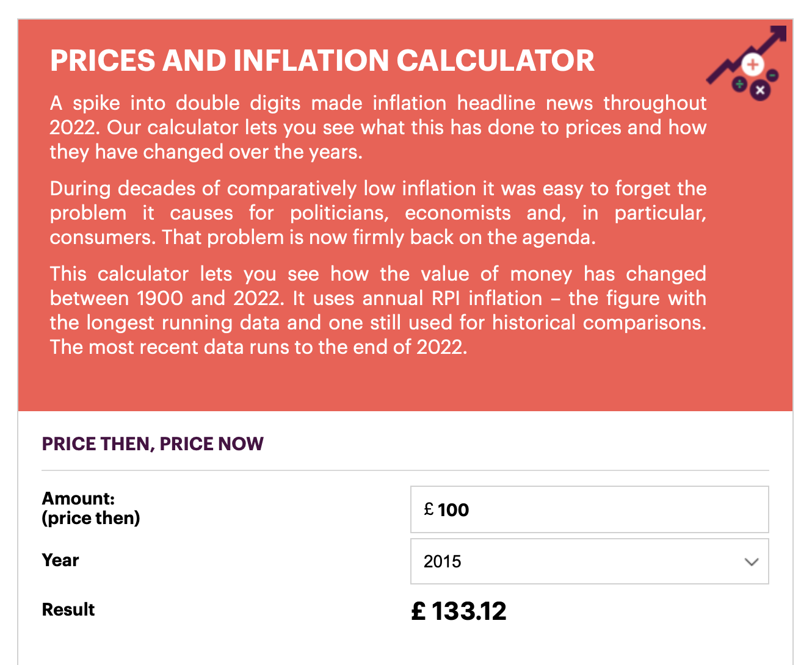Screen dimensions: 812x665
Task: Click the rising arrow chart icon
Action: (x=746, y=56)
